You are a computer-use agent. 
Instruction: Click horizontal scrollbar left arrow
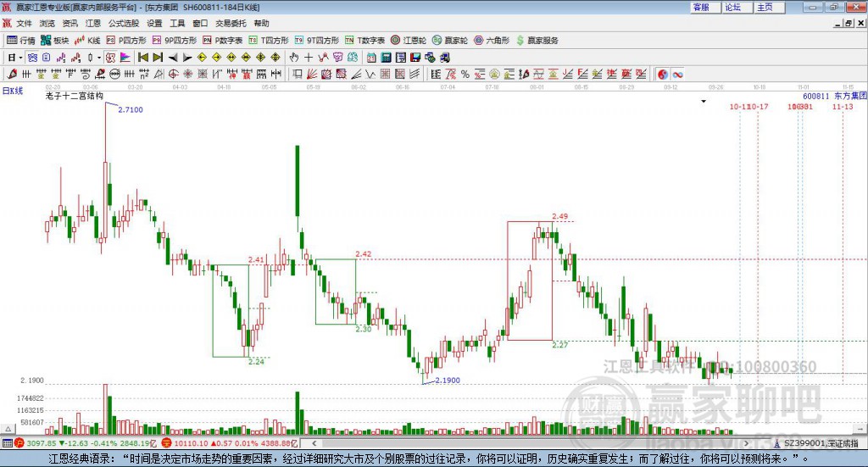(314, 443)
